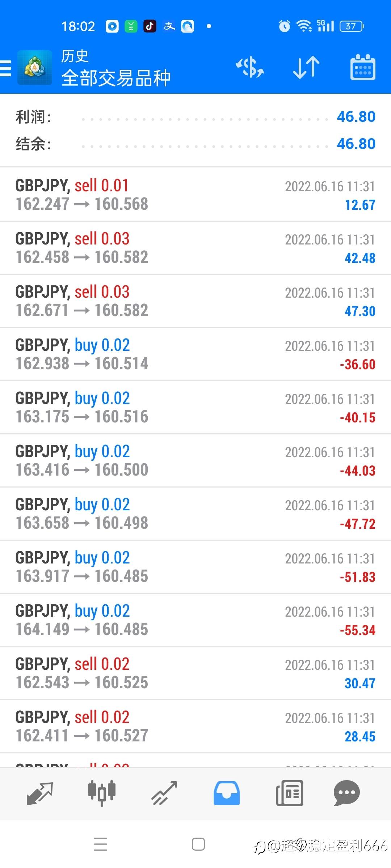Tap the buy trade losing -36.60
The width and height of the screenshot is (391, 868).
(x=195, y=354)
